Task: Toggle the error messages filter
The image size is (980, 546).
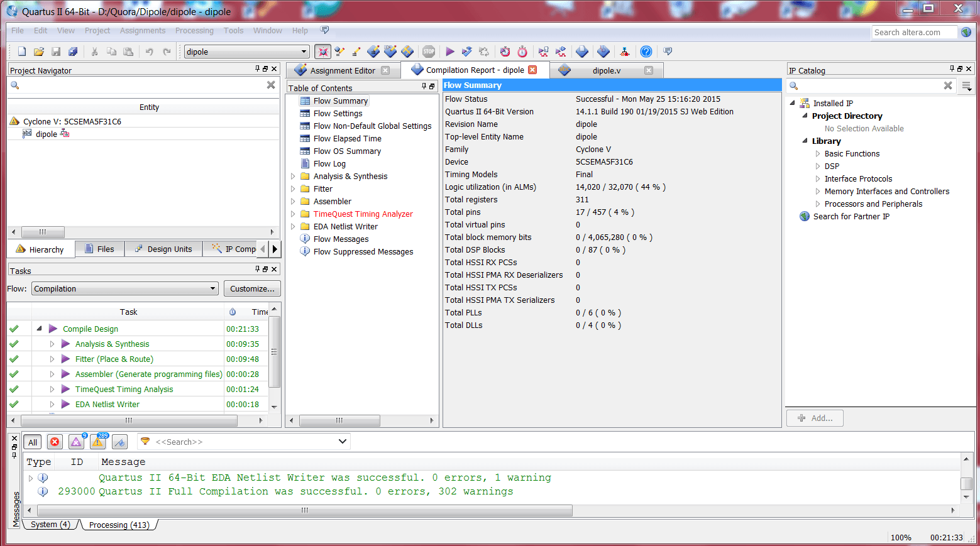Action: (x=55, y=442)
